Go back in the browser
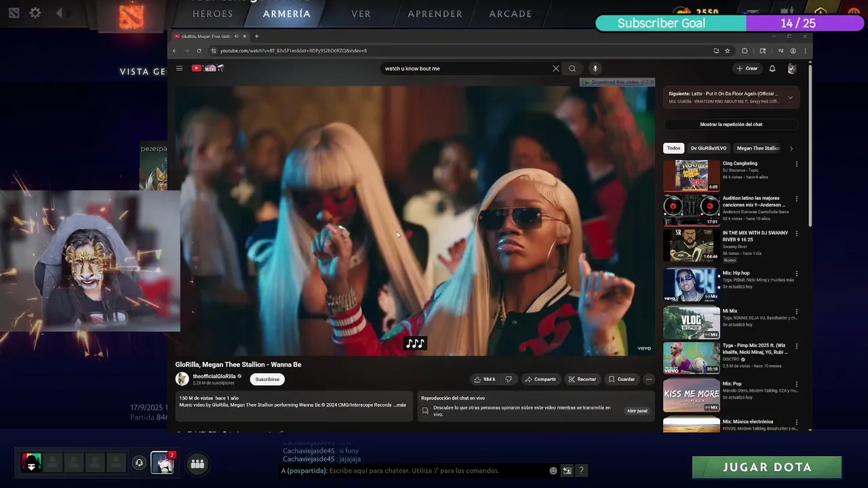The height and width of the screenshot is (488, 868). tap(174, 51)
